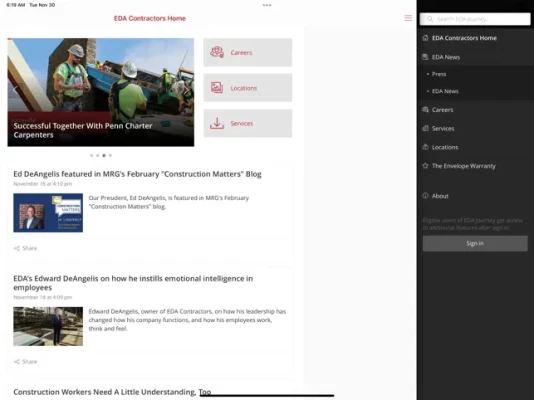Click 'Successful Together With Penn Charter Carpenters' caption

(x=83, y=130)
